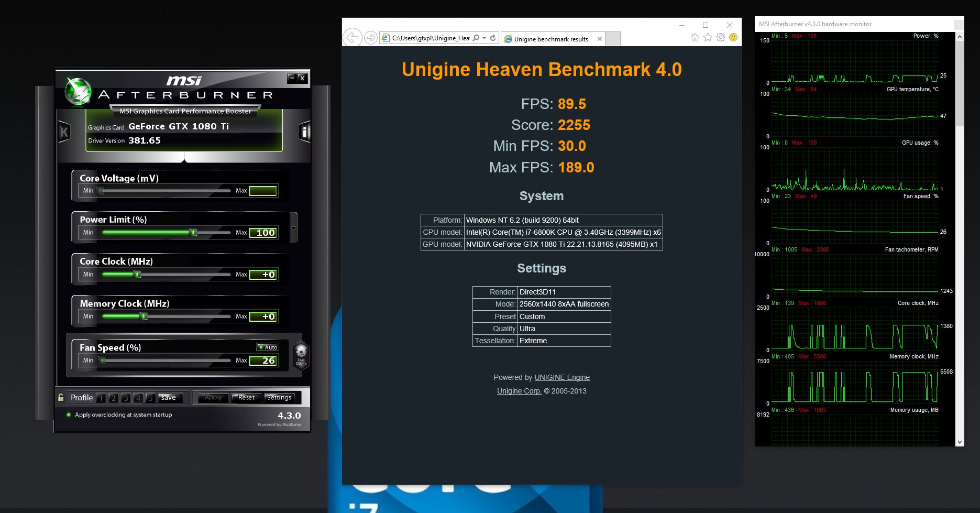Click the Memory Clock value field
Screen dimensions: 980x513
[x=263, y=316]
